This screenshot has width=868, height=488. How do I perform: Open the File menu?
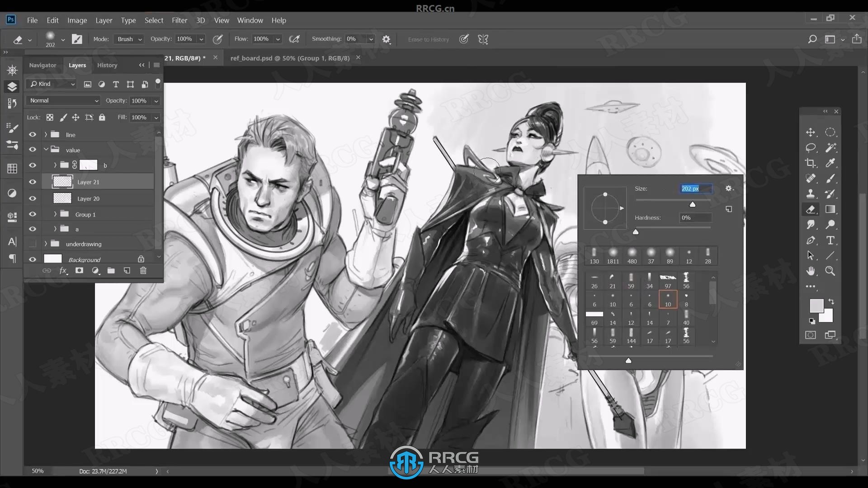[x=32, y=20]
